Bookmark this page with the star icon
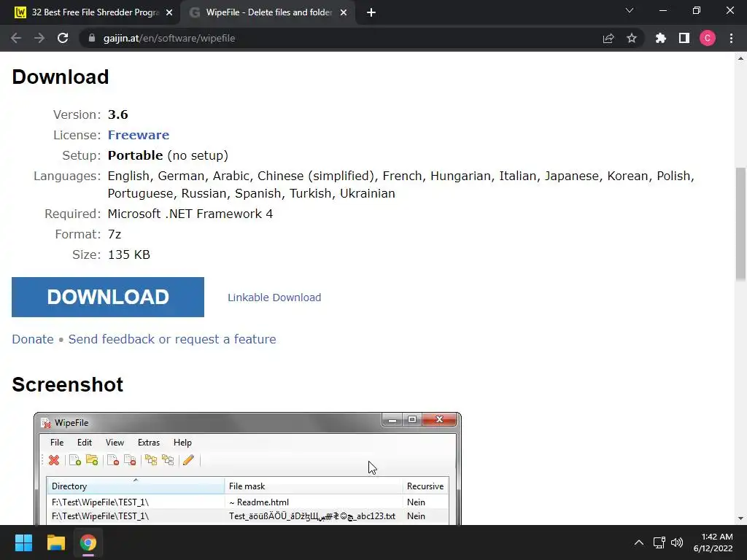 [632, 38]
